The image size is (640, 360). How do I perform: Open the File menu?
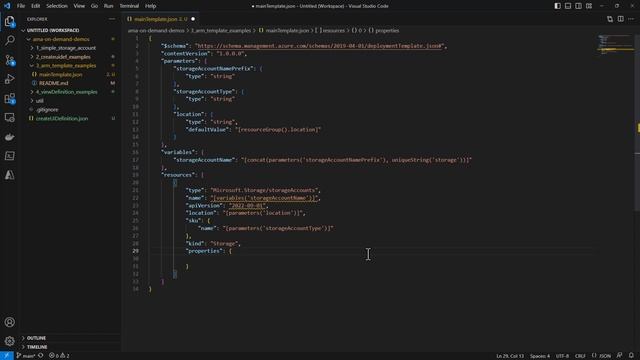[x=21, y=6]
